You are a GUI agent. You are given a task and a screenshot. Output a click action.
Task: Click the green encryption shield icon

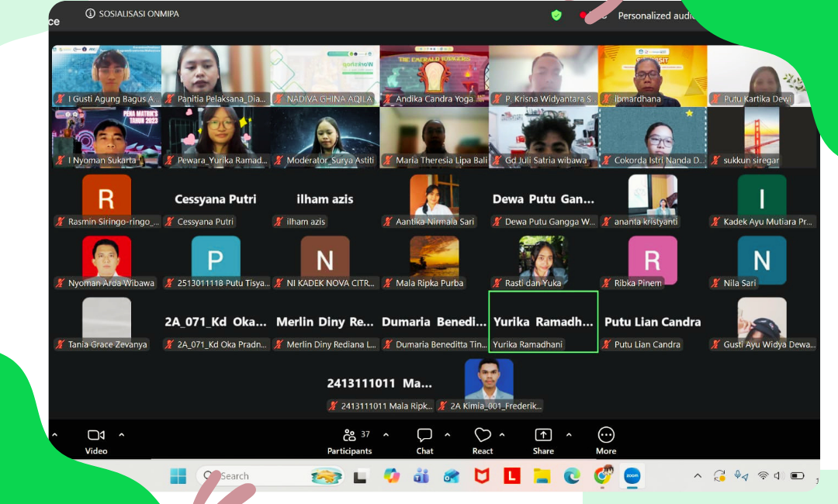pyautogui.click(x=556, y=15)
